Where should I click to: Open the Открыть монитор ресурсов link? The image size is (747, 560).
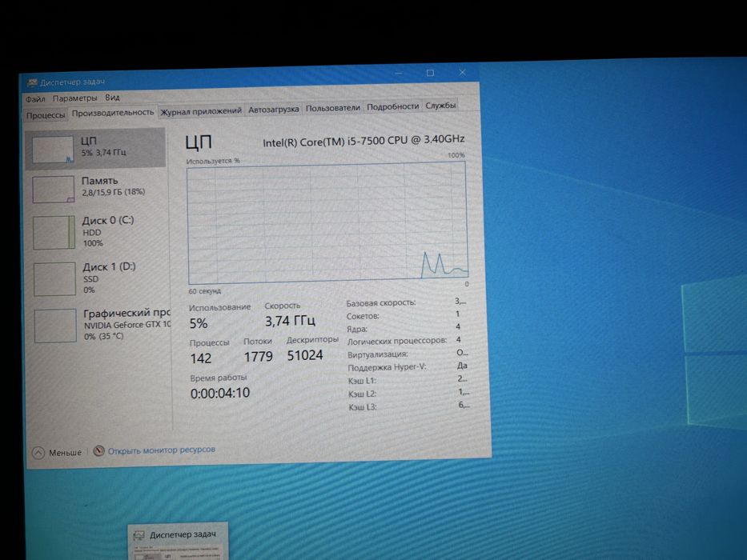click(x=161, y=450)
